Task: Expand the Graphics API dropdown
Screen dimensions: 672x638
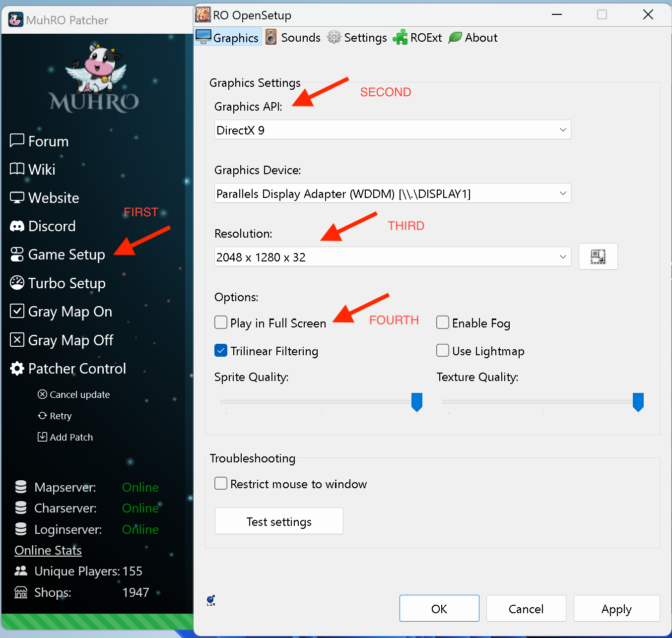Action: coord(392,130)
